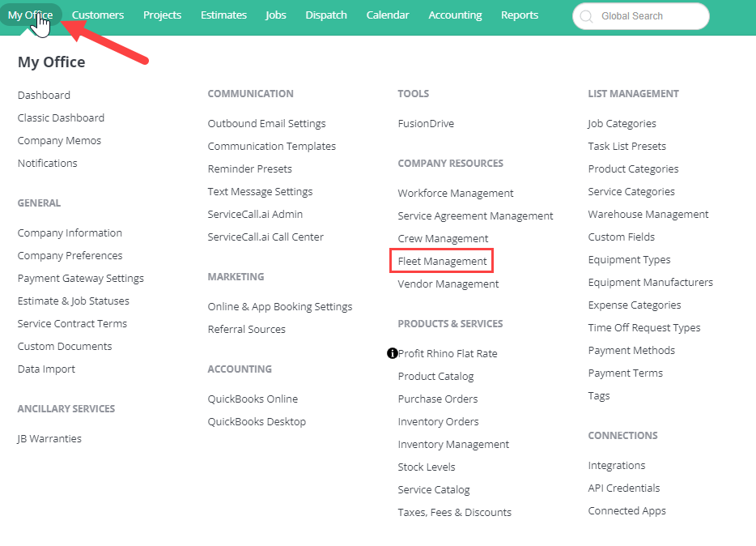Open Fleet Management link
Image resolution: width=756 pixels, height=546 pixels.
[442, 261]
